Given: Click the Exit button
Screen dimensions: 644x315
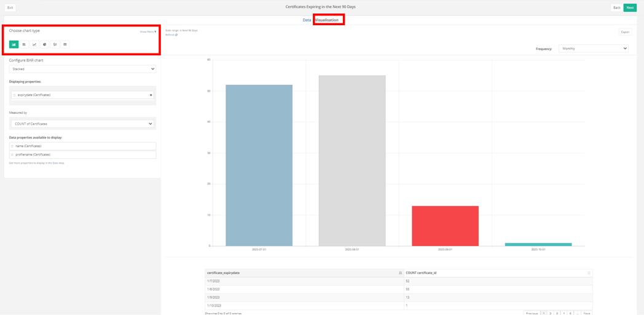Looking at the screenshot, I should click(10, 7).
